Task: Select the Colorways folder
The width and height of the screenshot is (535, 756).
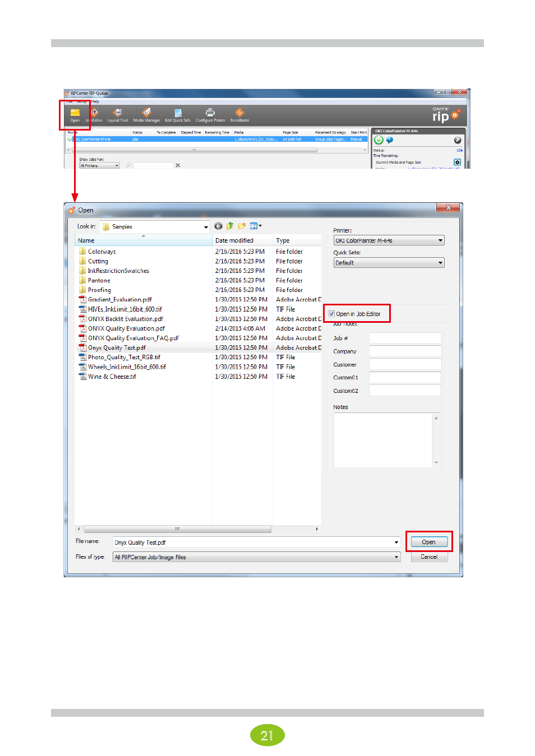Action: pyautogui.click(x=102, y=252)
